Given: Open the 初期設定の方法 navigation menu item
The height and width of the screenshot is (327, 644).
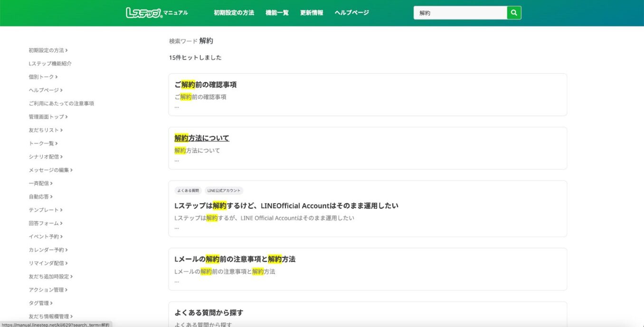Looking at the screenshot, I should (x=234, y=12).
